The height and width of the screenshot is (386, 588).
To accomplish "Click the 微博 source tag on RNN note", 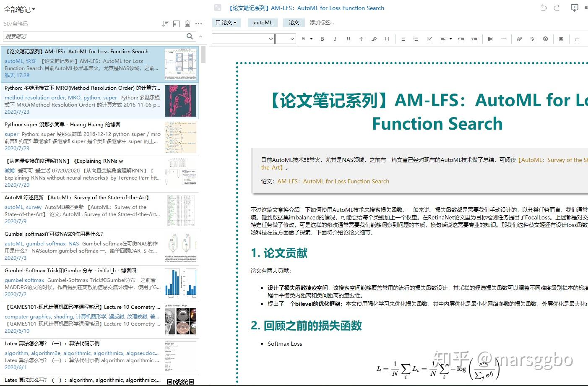I will (x=10, y=171).
